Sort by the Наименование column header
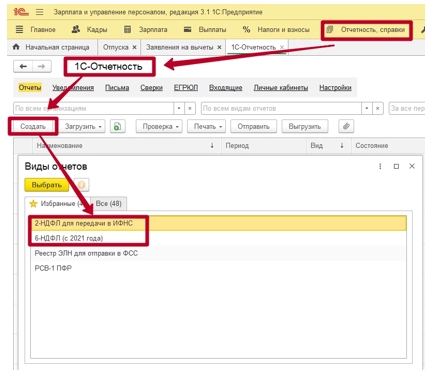Image resolution: width=429 pixels, height=380 pixels. click(127, 146)
